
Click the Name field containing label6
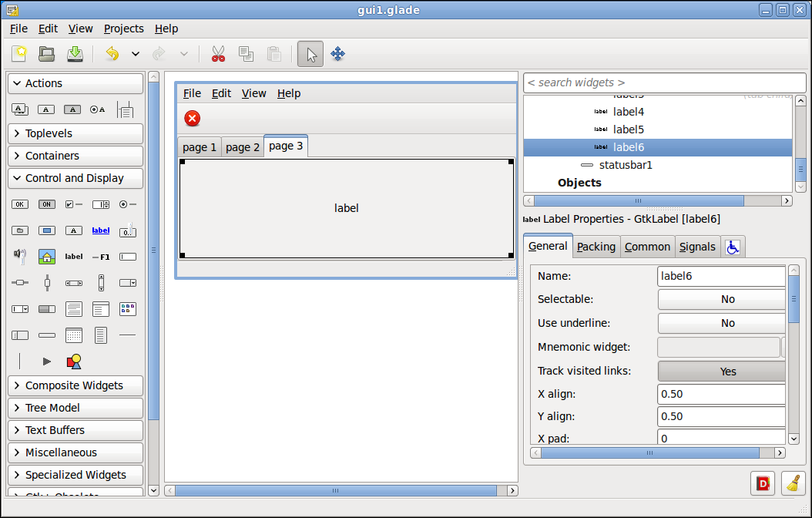[x=721, y=276]
